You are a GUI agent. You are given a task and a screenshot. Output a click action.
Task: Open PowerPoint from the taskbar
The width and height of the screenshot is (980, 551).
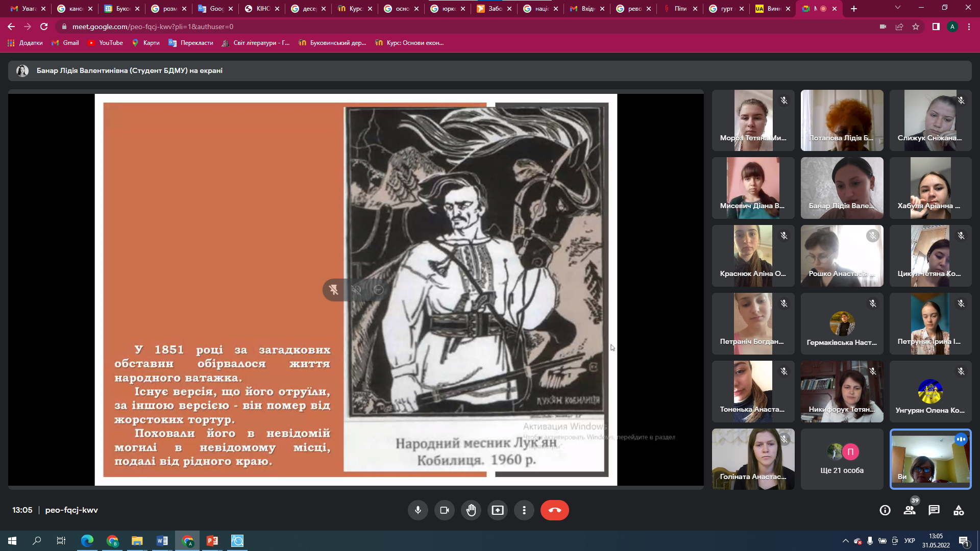(x=212, y=541)
